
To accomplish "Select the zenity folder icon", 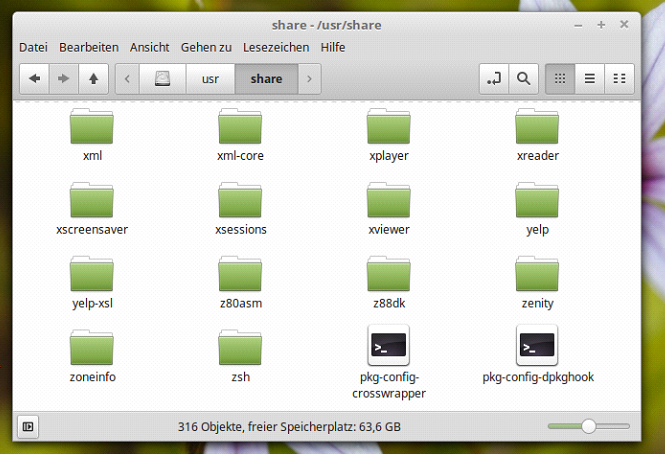I will [x=537, y=274].
